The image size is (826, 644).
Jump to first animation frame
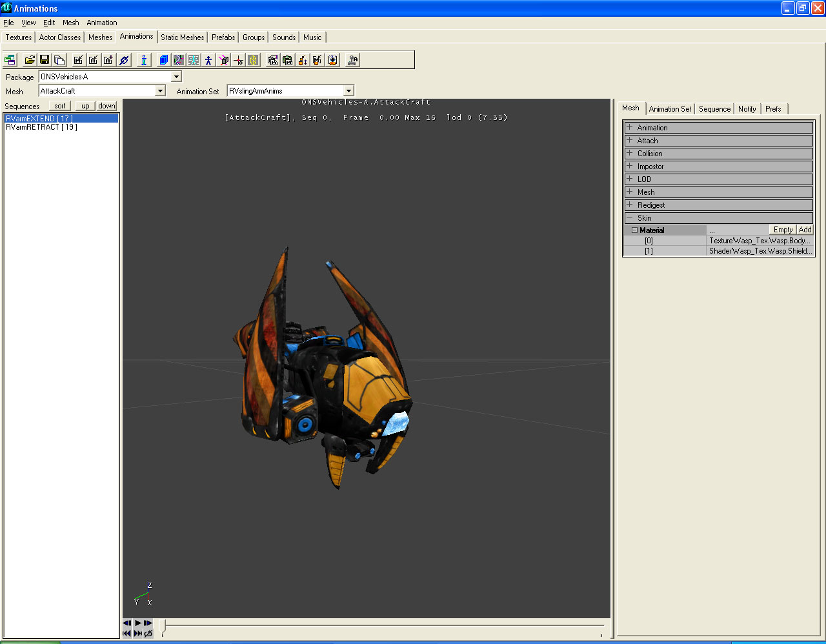point(127,634)
